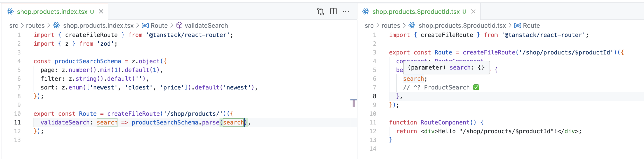The image size is (644, 159).
Task: Click Route variable icon in left breadcrumb
Action: pyautogui.click(x=145, y=26)
